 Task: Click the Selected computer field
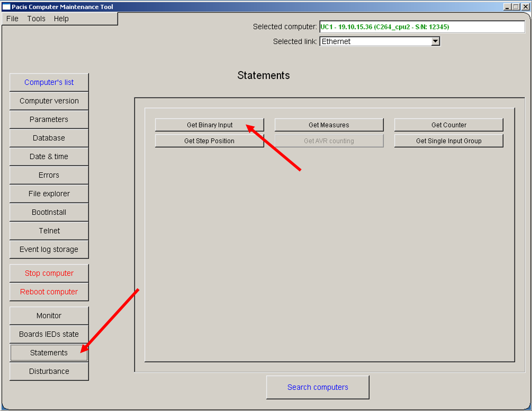(422, 27)
